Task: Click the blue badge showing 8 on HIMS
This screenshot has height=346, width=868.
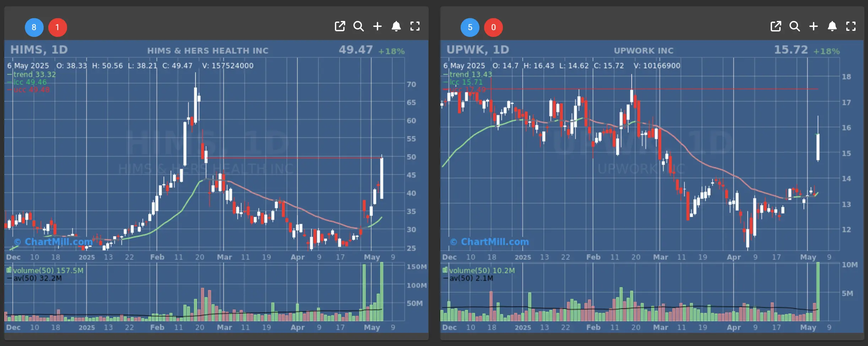Action: coord(34,27)
